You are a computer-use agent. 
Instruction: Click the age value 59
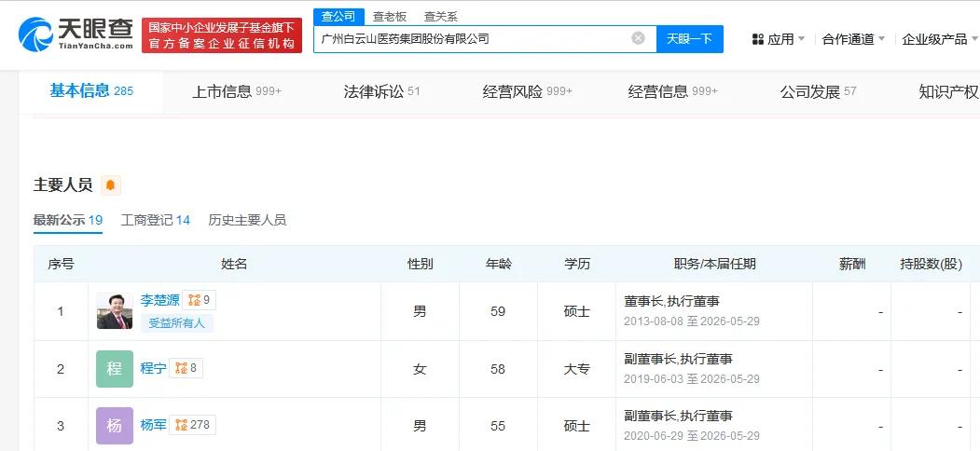(x=498, y=311)
